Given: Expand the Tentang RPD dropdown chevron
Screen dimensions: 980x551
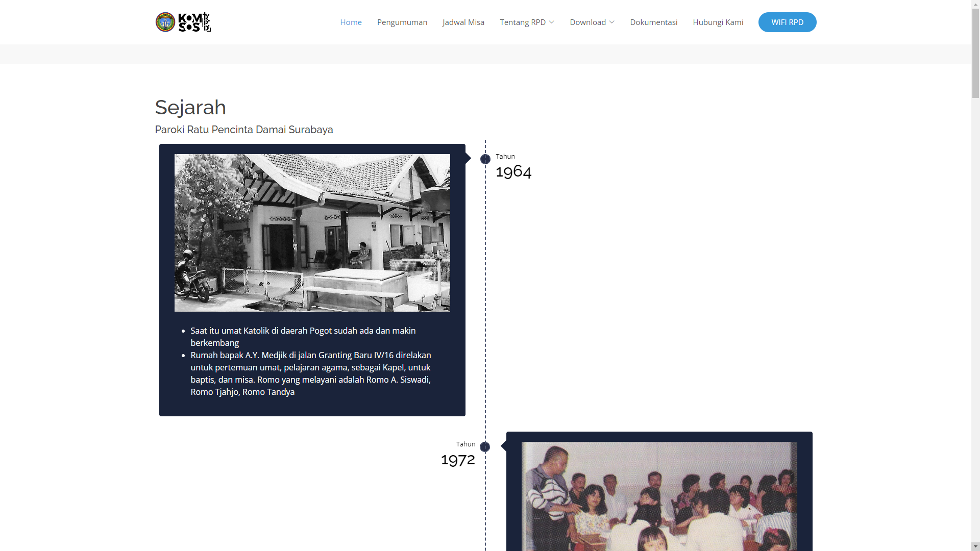Looking at the screenshot, I should click(x=551, y=22).
